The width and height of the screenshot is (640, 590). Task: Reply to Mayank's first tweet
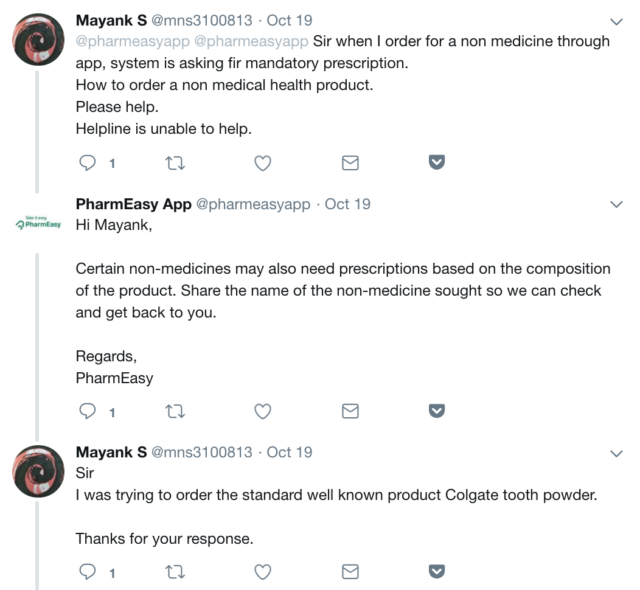[87, 162]
